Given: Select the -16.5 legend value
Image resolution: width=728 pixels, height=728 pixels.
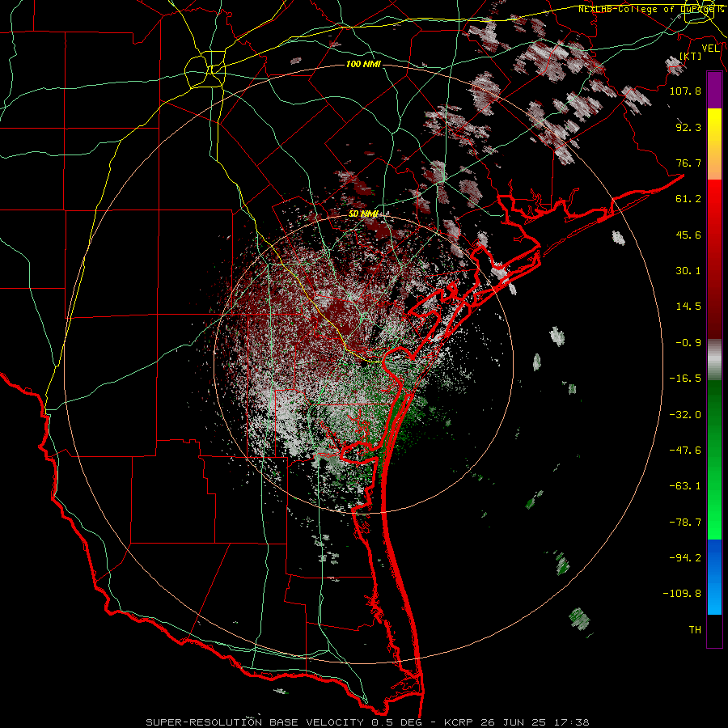Looking at the screenshot, I should pos(685,379).
